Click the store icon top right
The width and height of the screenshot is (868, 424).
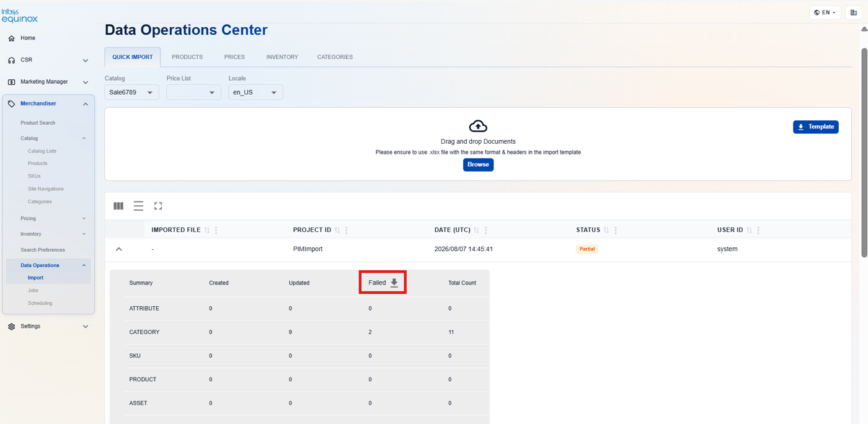(854, 12)
